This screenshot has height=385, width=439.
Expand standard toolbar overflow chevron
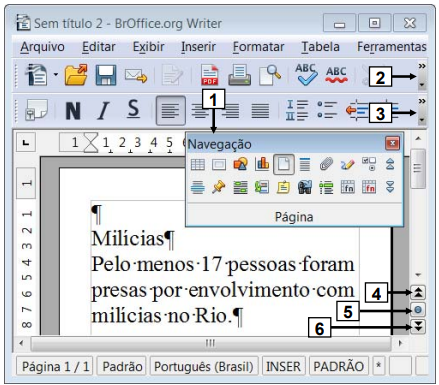(422, 66)
